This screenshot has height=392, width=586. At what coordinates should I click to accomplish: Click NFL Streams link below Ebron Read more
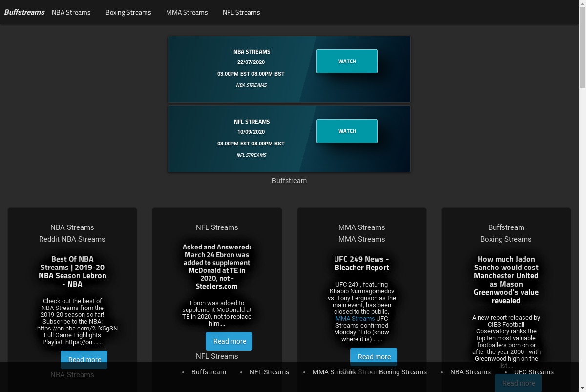217,356
